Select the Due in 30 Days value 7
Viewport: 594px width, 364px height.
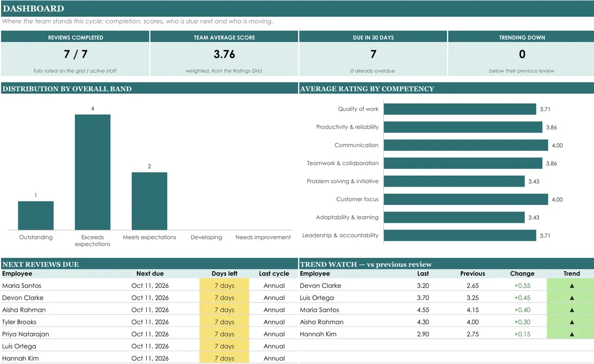pos(373,54)
